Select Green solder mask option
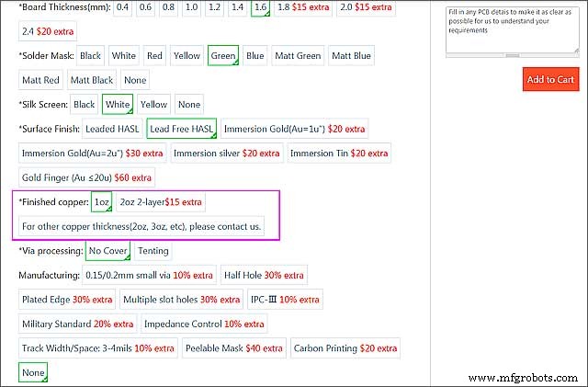This screenshot has height=387, width=588. point(222,56)
